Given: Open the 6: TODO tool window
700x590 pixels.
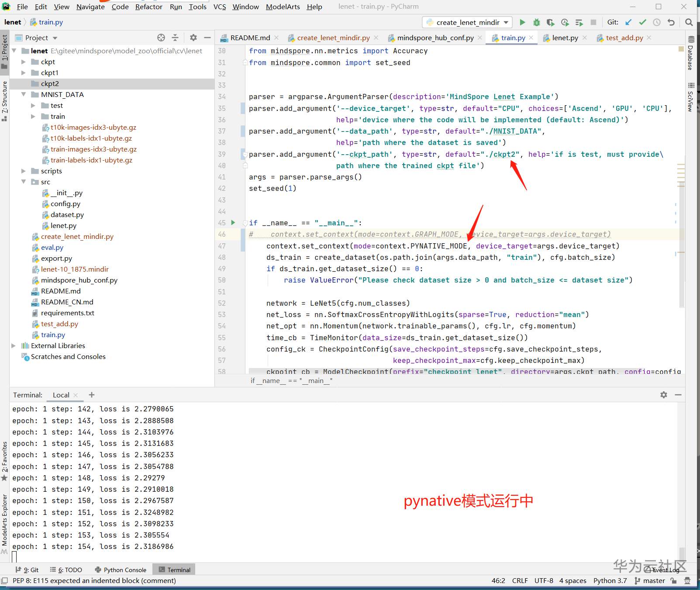Looking at the screenshot, I should (x=66, y=569).
